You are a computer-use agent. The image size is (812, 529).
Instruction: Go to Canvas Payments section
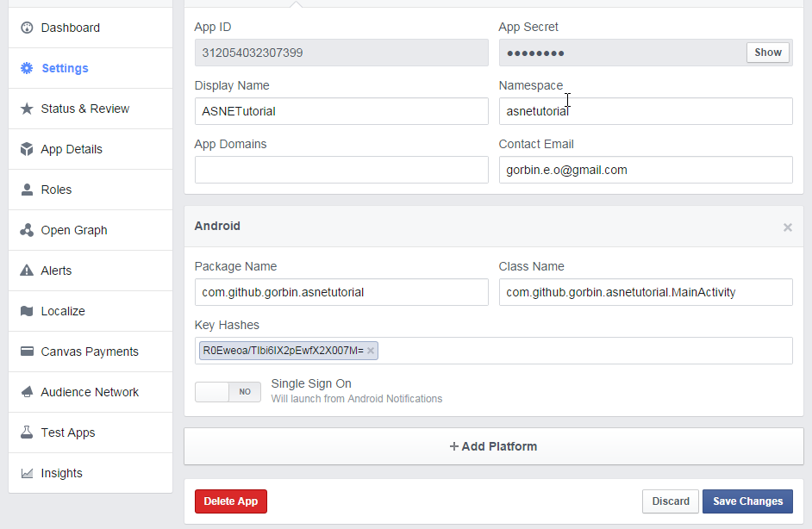click(90, 352)
